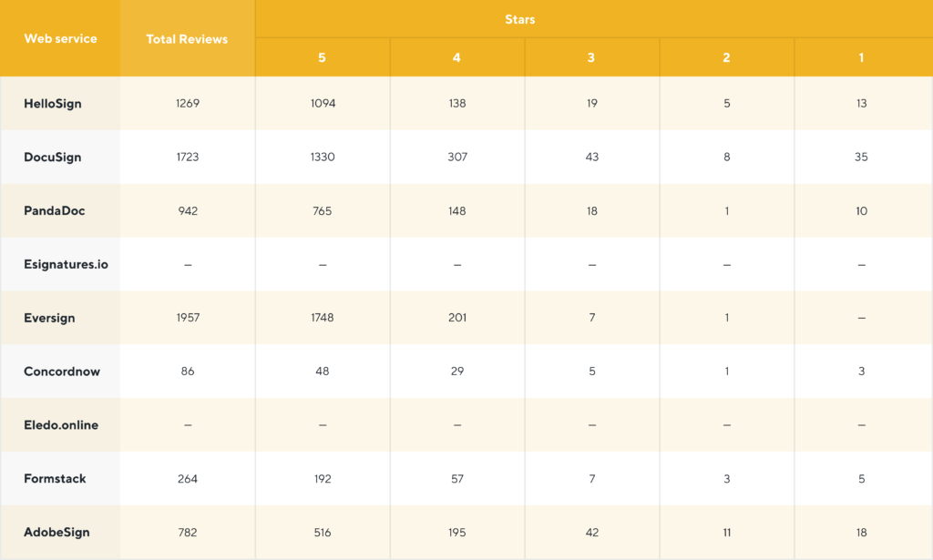
Task: Click AdobeSign's 4-star count 195
Action: pos(456,533)
